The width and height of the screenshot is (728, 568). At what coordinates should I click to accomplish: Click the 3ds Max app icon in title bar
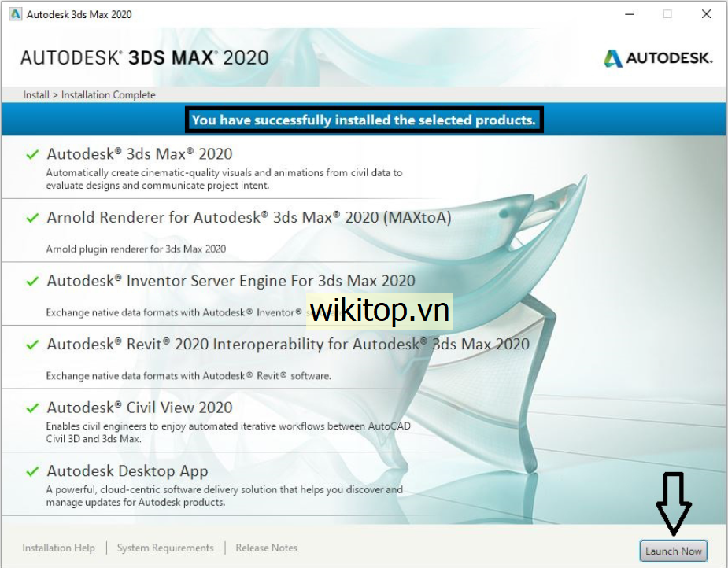[15, 14]
